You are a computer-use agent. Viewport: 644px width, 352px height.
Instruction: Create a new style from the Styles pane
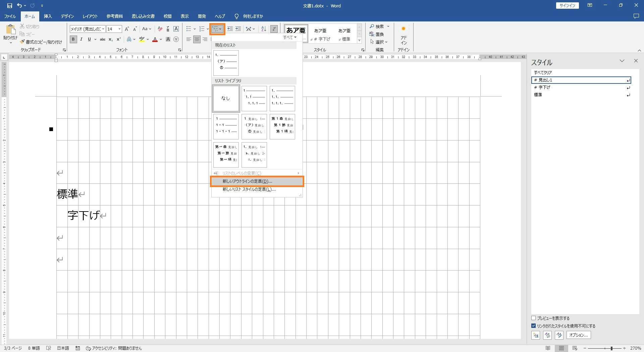click(x=536, y=335)
